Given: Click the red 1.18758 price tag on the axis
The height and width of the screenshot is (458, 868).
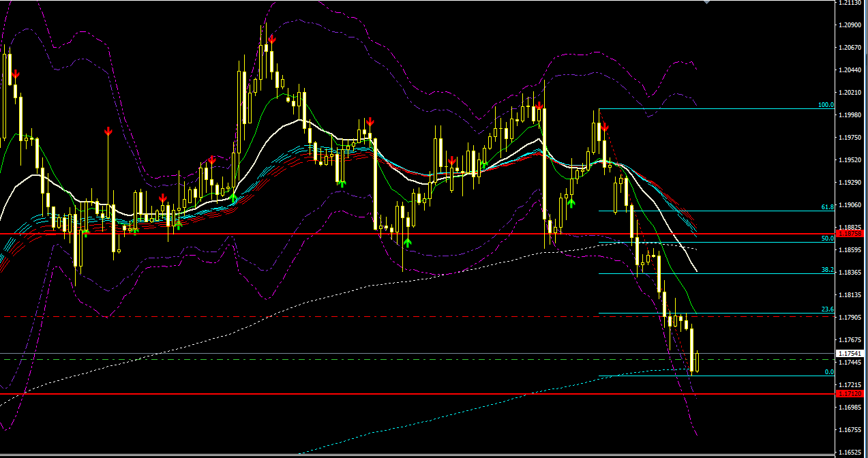Looking at the screenshot, I should (x=850, y=233).
